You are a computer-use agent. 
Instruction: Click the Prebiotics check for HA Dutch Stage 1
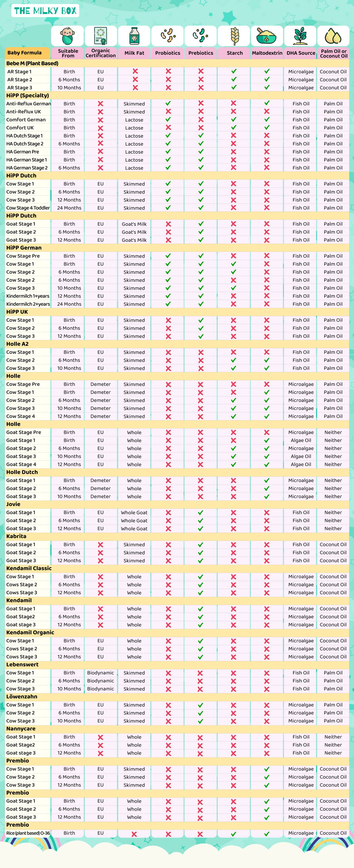tap(201, 135)
